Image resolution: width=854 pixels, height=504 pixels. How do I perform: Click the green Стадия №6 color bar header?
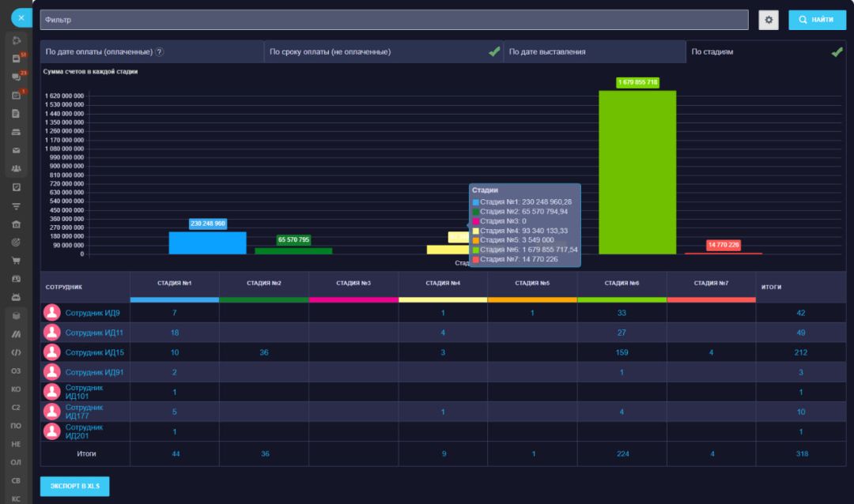tap(622, 299)
